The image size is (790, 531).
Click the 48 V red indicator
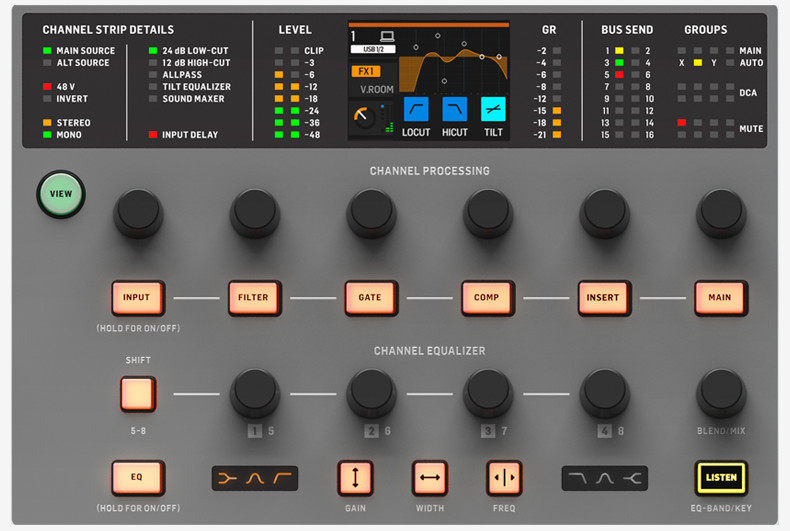pyautogui.click(x=47, y=87)
